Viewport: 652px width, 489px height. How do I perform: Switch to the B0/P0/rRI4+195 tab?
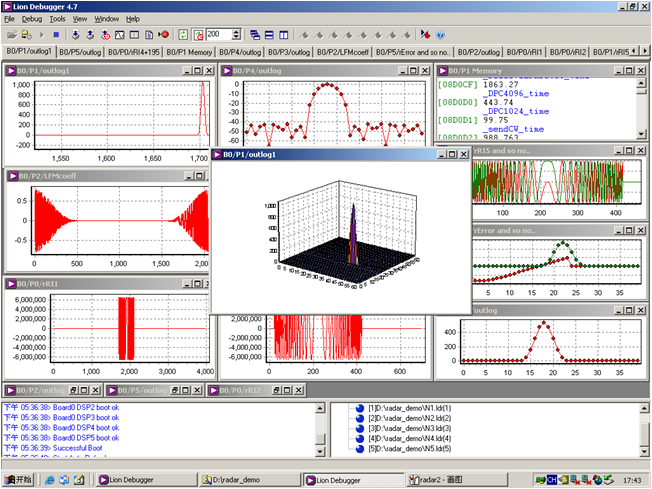tap(134, 52)
